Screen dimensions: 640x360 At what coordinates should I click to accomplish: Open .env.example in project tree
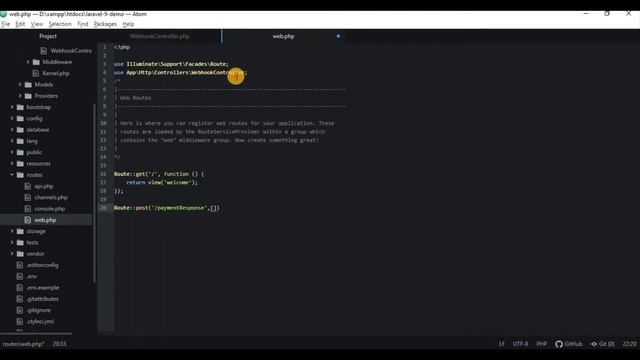point(42,288)
